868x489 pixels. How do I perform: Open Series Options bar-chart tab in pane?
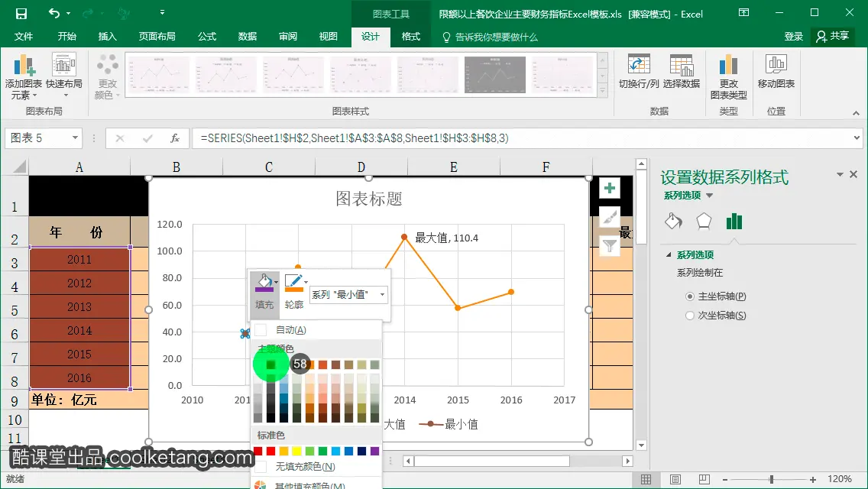click(734, 221)
